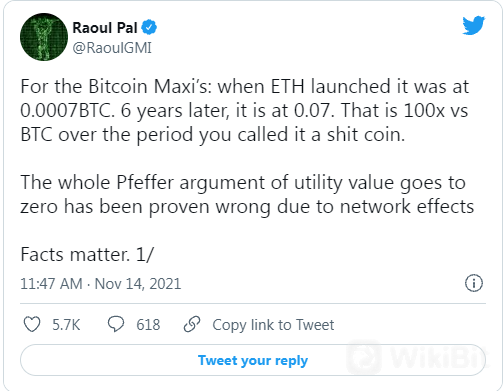Visit the @RaoulGMI handle
504x391 pixels.
(x=112, y=48)
